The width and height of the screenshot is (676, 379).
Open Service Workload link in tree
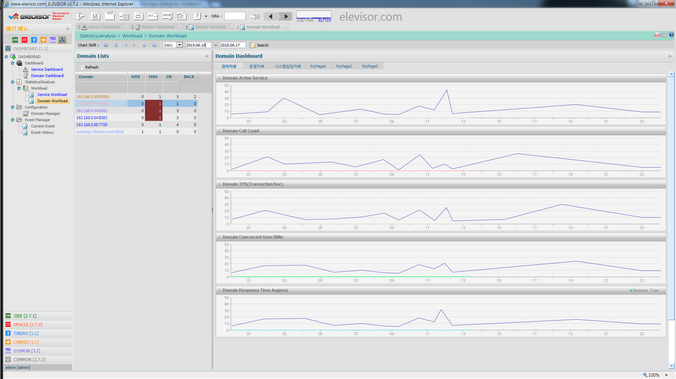(x=52, y=94)
